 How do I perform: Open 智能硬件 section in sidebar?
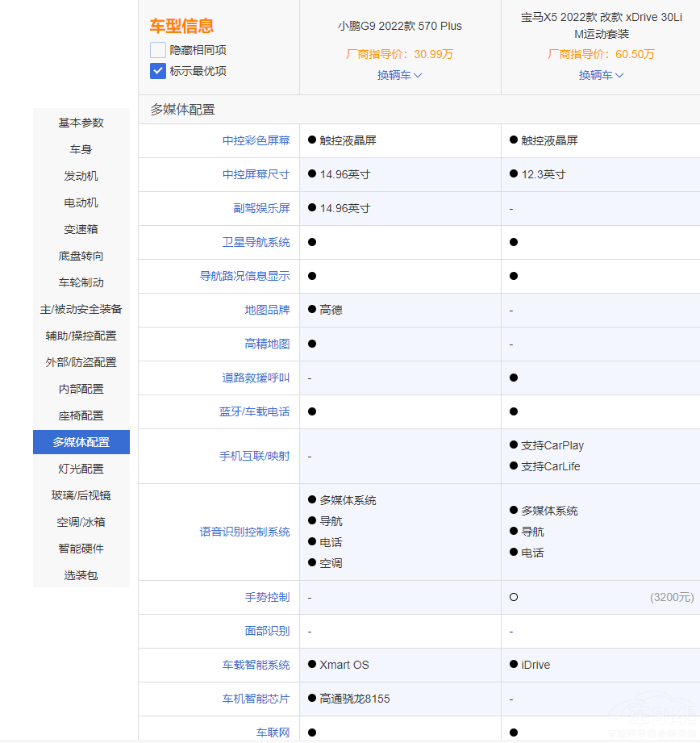(x=81, y=549)
